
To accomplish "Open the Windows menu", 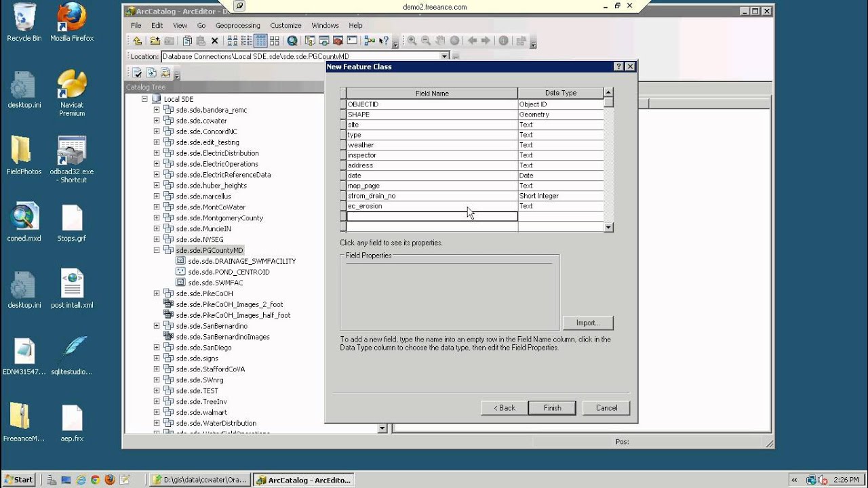I will pos(325,26).
